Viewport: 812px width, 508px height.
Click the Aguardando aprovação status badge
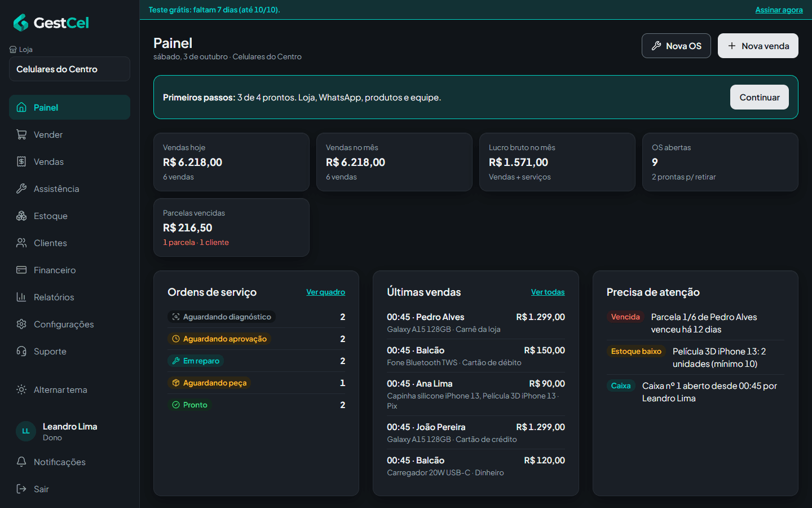[x=219, y=339]
